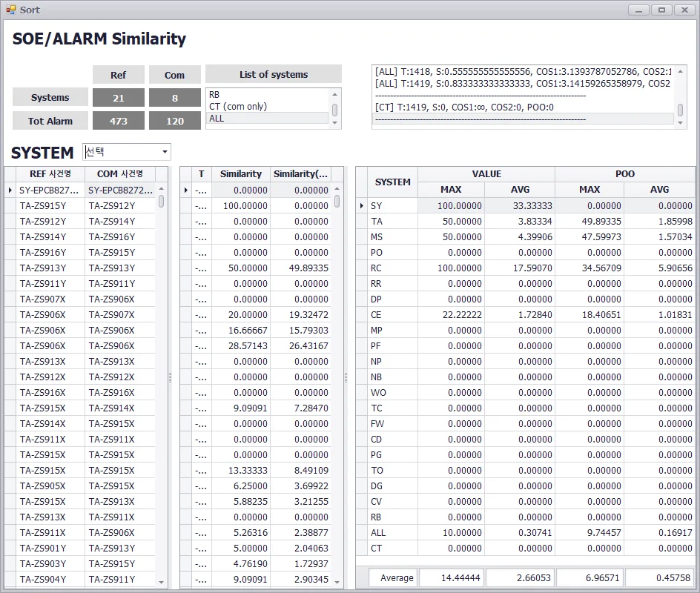Select ALL in the List of systems box
Screen dimensions: 700x593
point(267,119)
